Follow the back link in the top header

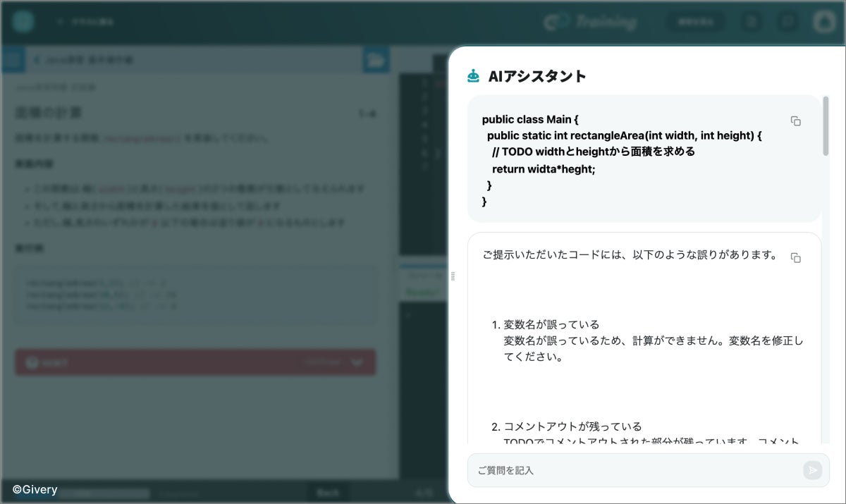pyautogui.click(x=85, y=22)
